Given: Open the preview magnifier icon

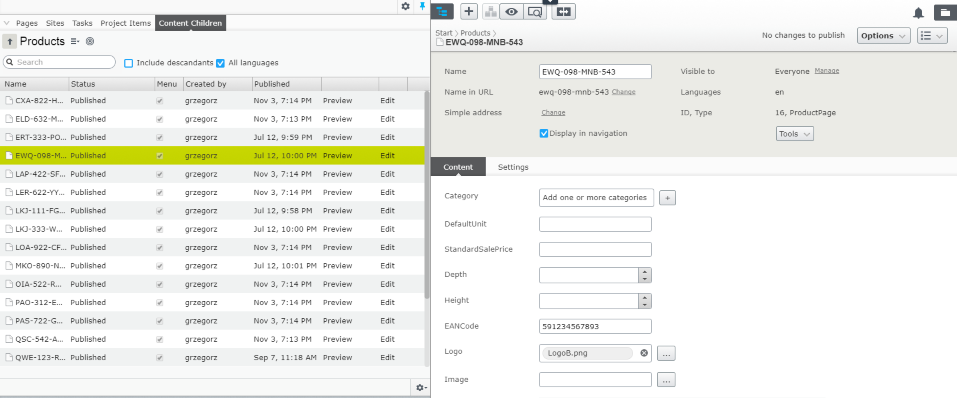Looking at the screenshot, I should (x=535, y=11).
